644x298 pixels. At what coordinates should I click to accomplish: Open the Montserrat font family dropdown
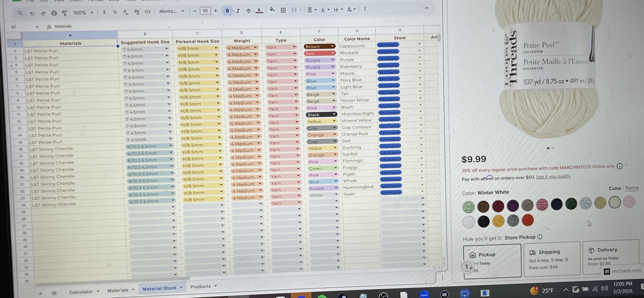[172, 11]
